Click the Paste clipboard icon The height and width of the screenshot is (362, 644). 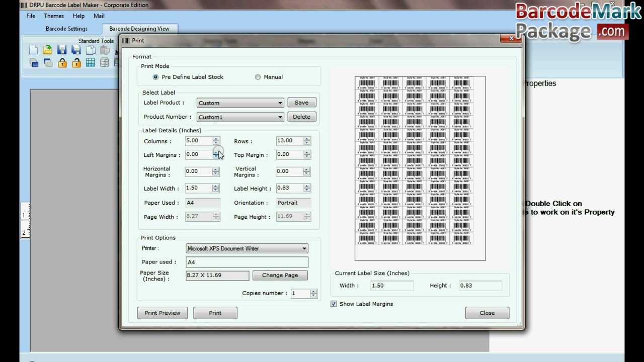pyautogui.click(x=105, y=50)
